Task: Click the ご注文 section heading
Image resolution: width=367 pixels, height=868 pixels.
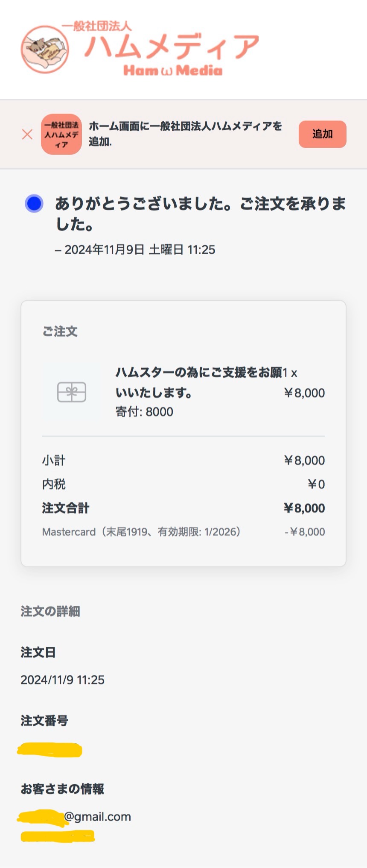Action: click(60, 331)
